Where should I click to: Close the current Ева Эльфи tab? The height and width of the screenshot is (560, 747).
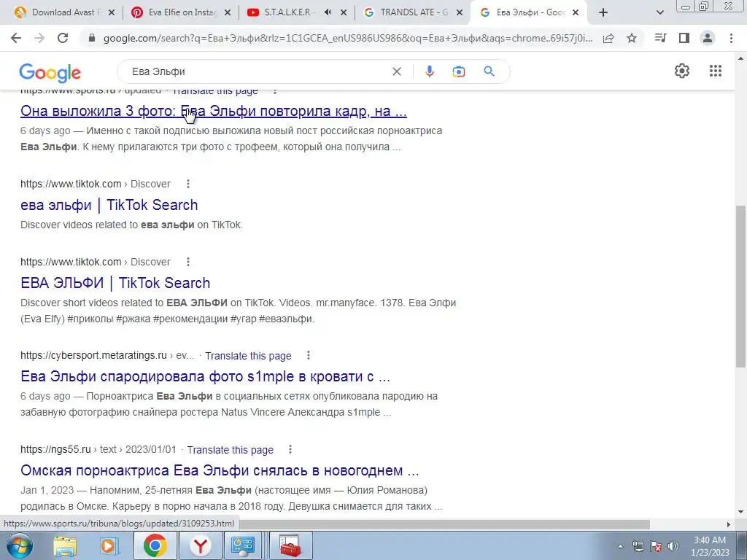[576, 13]
